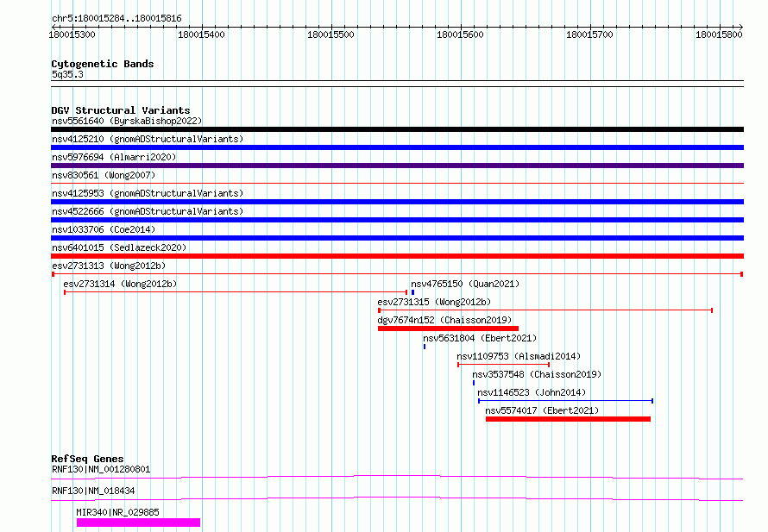Click the dgv7674n152 (Chaisson2019) label
This screenshot has width=768, height=532.
(x=444, y=320)
